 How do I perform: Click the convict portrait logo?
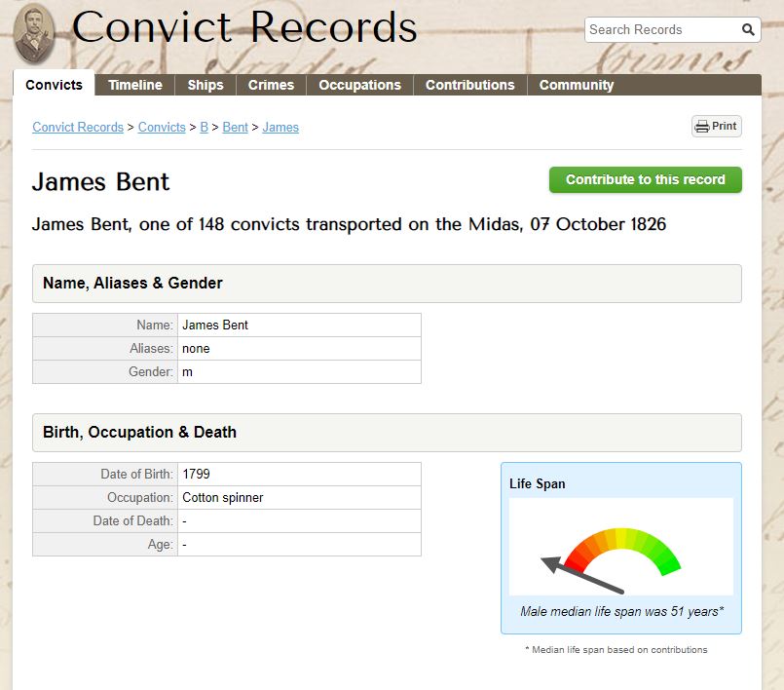tap(33, 33)
